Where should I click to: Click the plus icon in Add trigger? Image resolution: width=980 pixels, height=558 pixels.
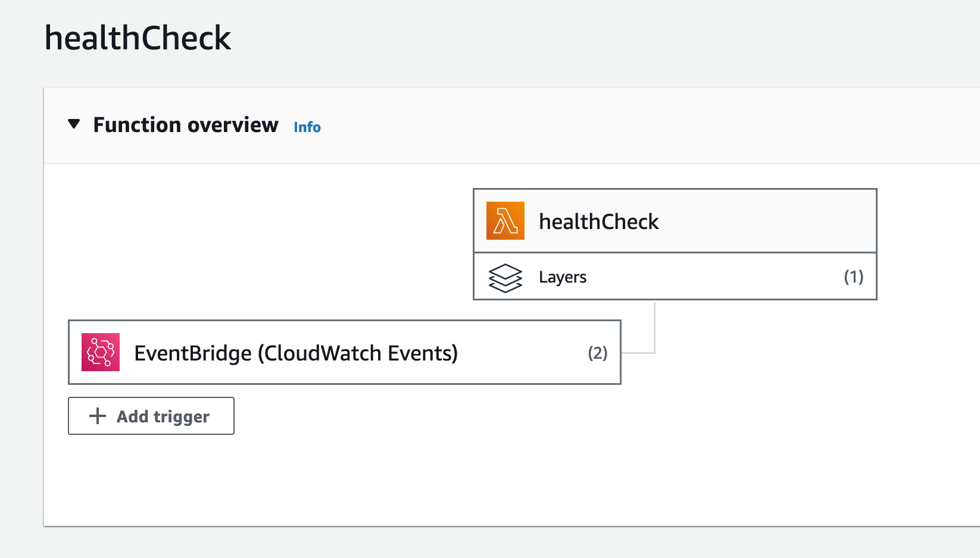[x=98, y=416]
